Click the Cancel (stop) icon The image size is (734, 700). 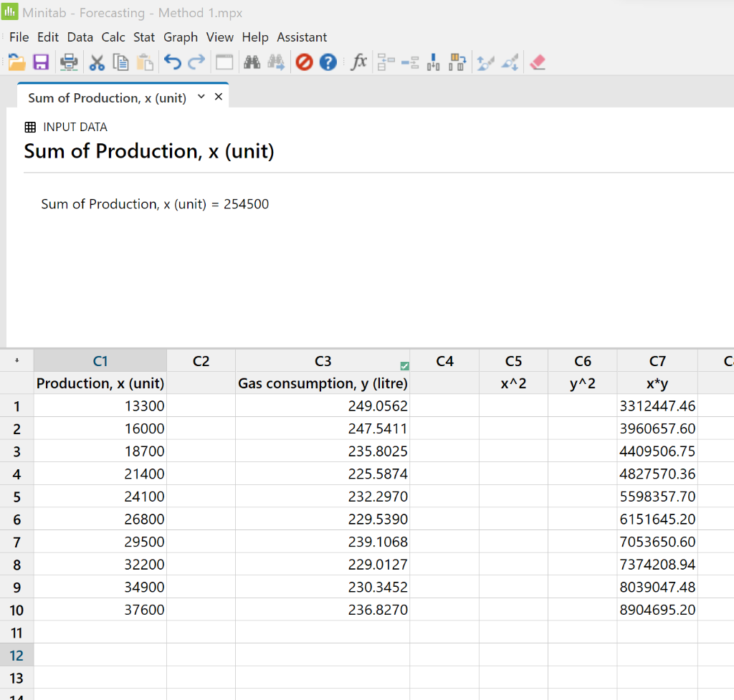click(x=304, y=62)
